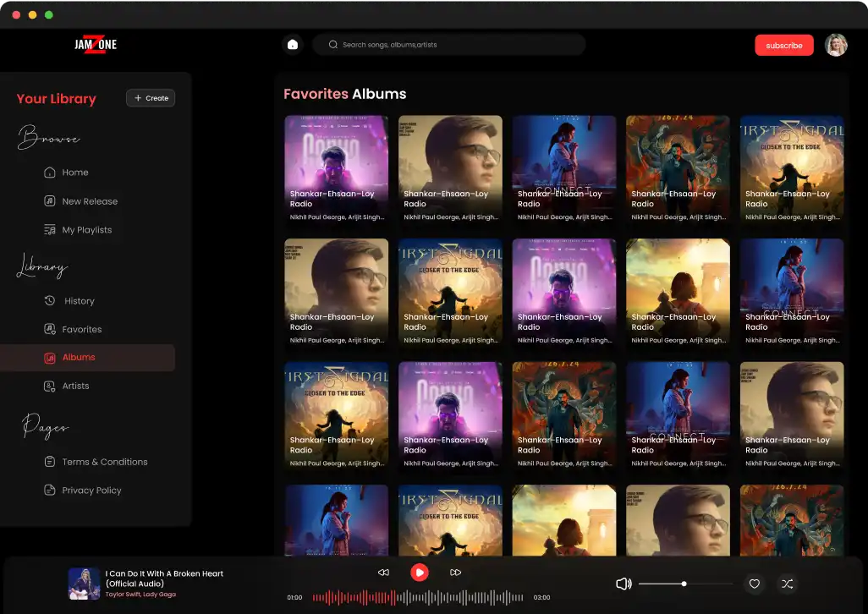This screenshot has width=868, height=614.
Task: Click the Favorites sidebar icon
Action: 50,329
